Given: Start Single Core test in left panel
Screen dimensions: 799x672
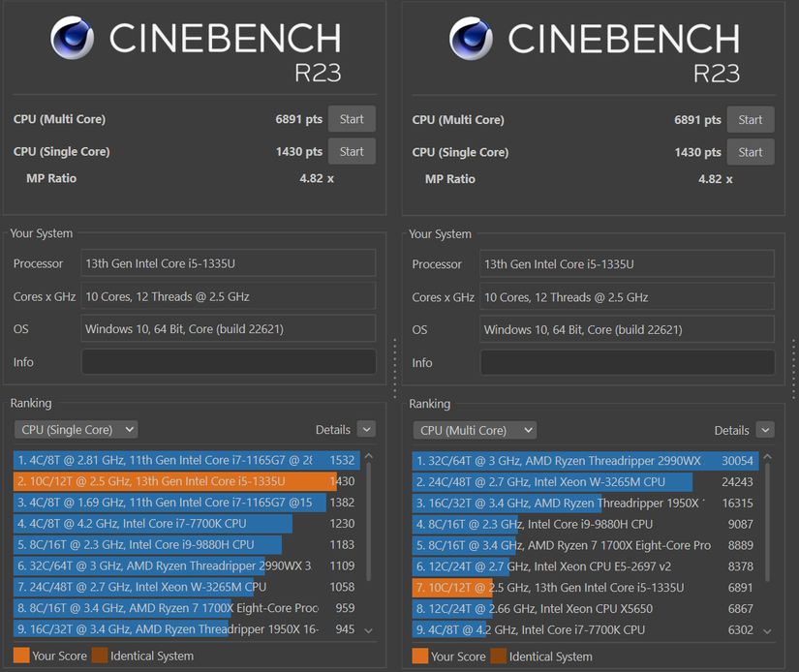Looking at the screenshot, I should click(x=352, y=151).
